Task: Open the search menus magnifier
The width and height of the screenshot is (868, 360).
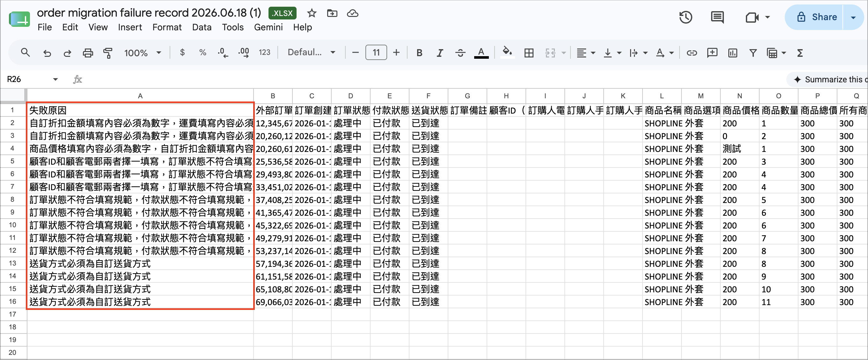Action: point(25,53)
